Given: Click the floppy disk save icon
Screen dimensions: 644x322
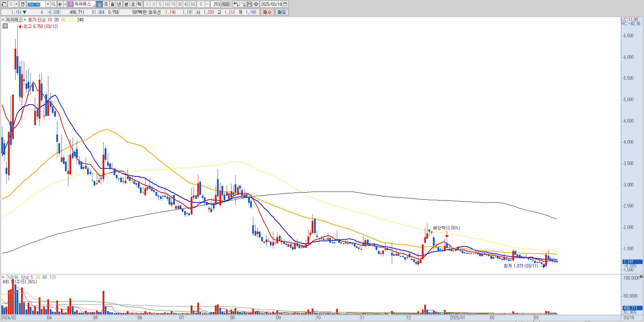Looking at the screenshot, I should (x=249, y=4).
